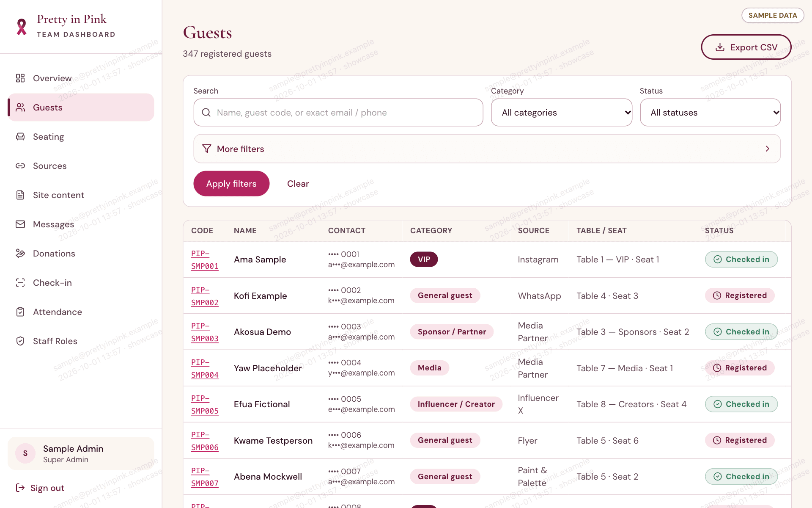The height and width of the screenshot is (508, 812).
Task: Open Staff Roles via shield icon
Action: (x=20, y=341)
